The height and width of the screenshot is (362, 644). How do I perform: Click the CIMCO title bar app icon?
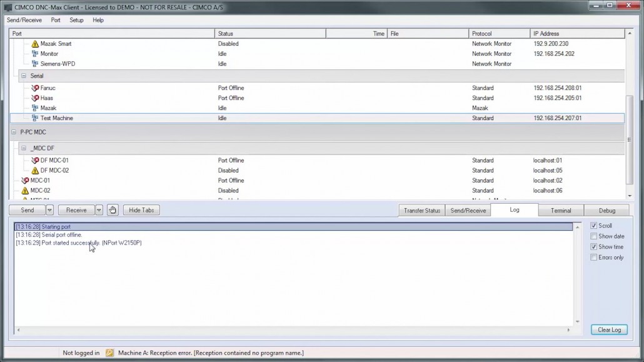(x=8, y=8)
